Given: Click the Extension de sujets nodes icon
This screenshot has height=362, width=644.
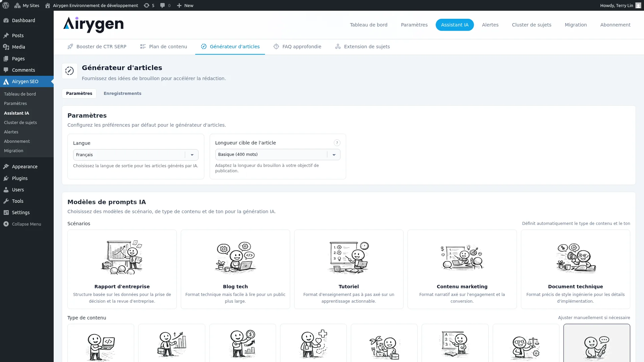Looking at the screenshot, I should [x=338, y=47].
